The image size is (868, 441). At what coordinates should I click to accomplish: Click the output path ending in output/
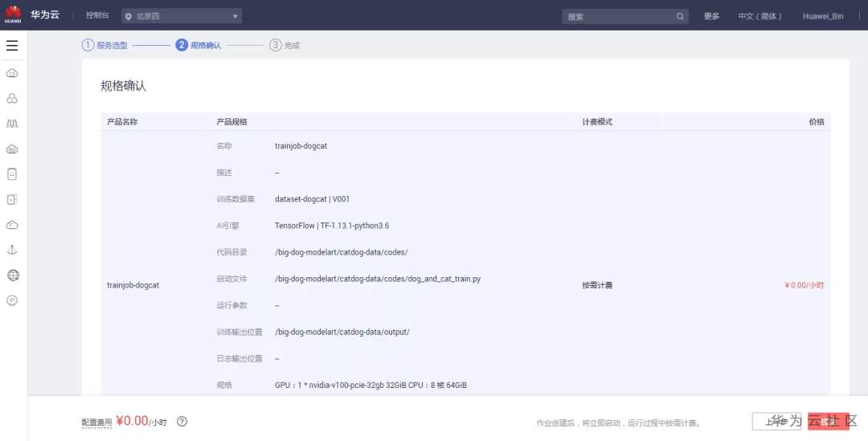342,332
